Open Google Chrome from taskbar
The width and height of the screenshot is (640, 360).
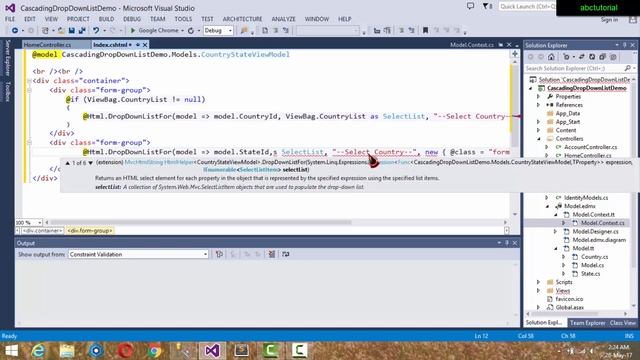click(x=154, y=351)
